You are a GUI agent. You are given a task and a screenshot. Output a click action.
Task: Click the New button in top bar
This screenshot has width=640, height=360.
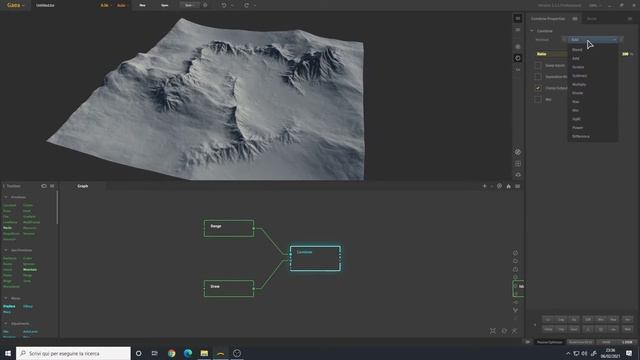coord(142,5)
